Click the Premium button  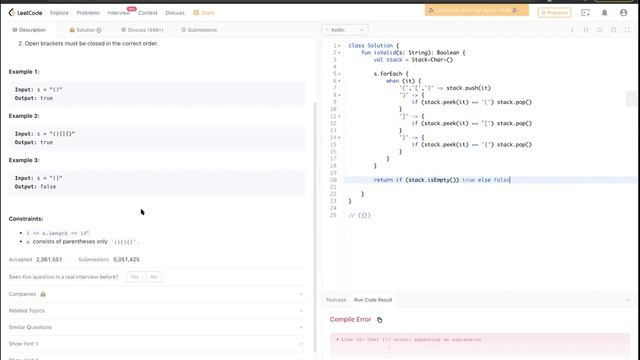click(554, 13)
